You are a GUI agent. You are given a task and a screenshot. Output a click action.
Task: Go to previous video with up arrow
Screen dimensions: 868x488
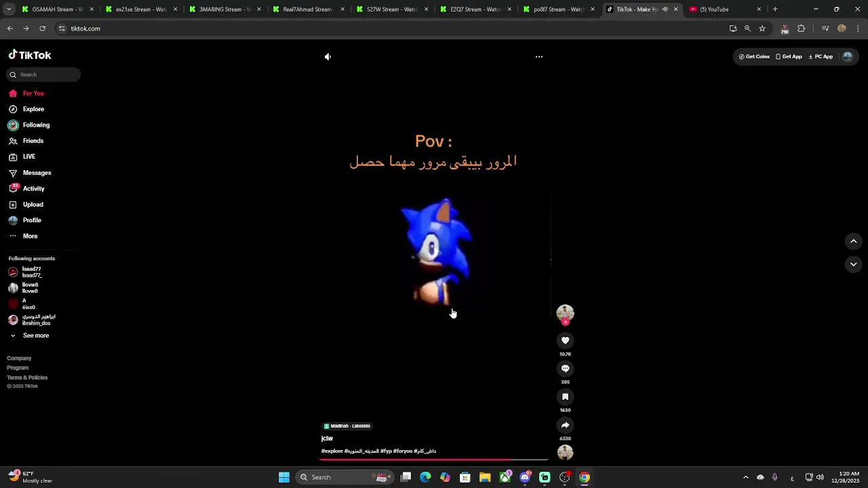coord(854,241)
